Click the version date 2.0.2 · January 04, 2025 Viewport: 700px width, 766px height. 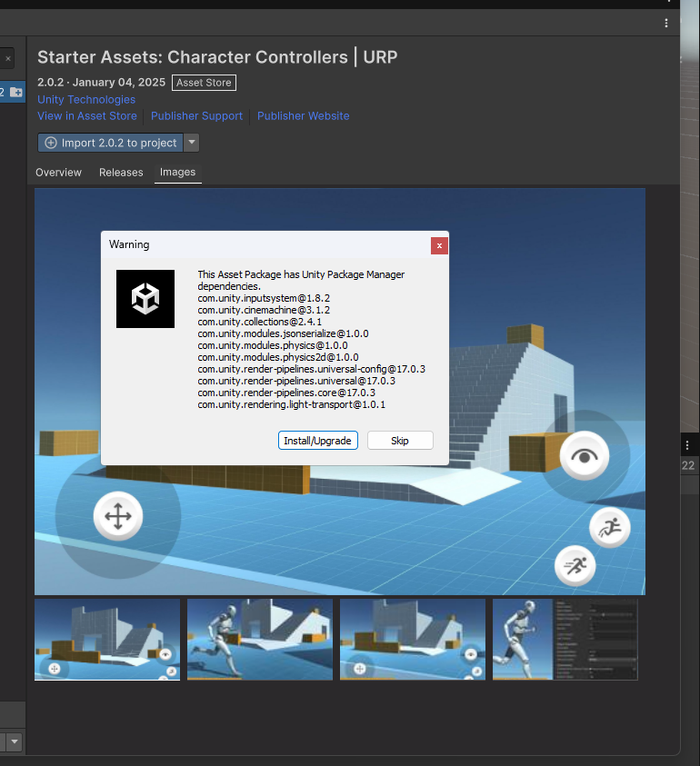(101, 82)
